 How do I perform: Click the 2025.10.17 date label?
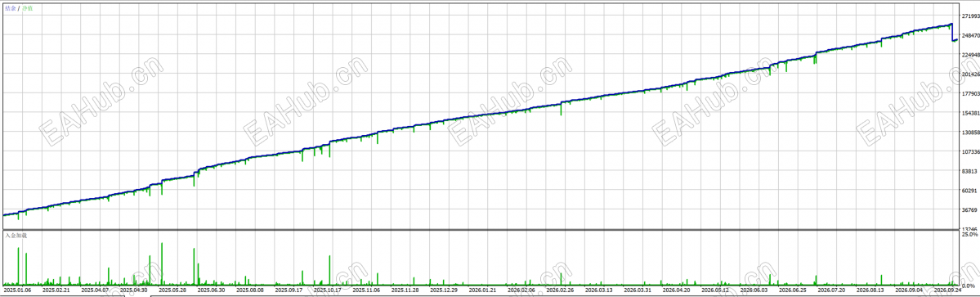(328, 290)
